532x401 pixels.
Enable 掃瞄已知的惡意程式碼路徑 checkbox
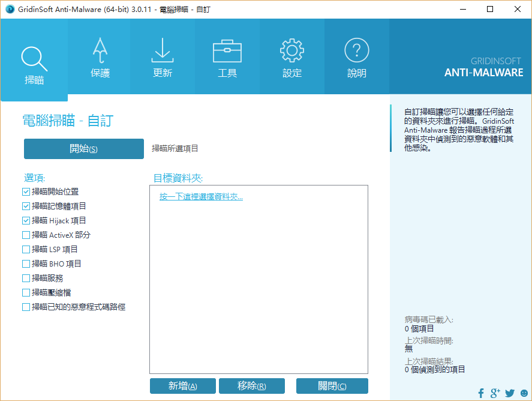coord(26,307)
